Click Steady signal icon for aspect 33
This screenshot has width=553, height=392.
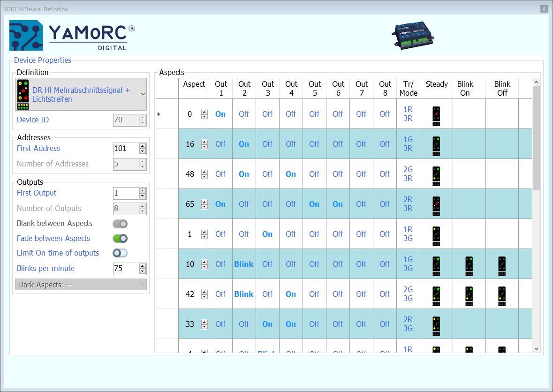pos(436,326)
